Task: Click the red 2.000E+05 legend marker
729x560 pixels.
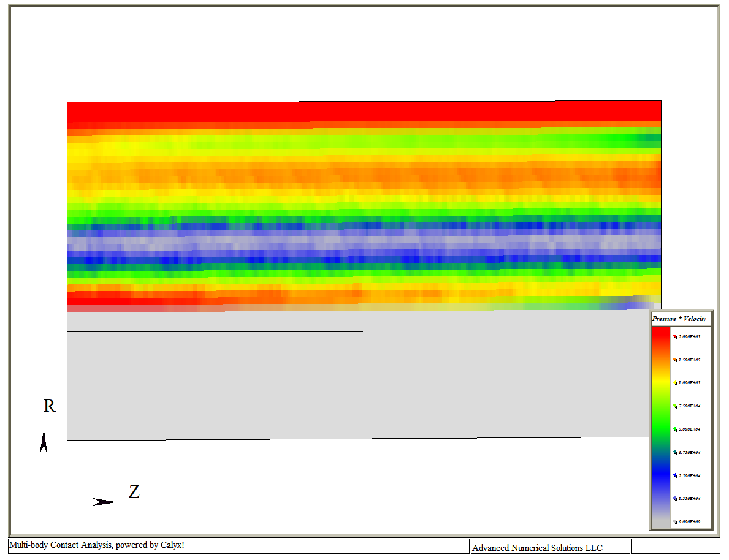Action: click(675, 336)
